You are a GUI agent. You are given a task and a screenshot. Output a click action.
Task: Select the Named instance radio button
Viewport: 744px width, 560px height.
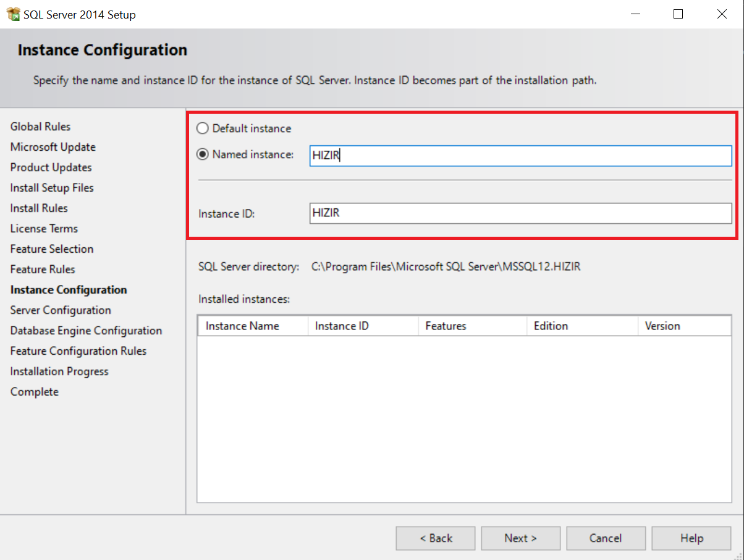coord(202,155)
